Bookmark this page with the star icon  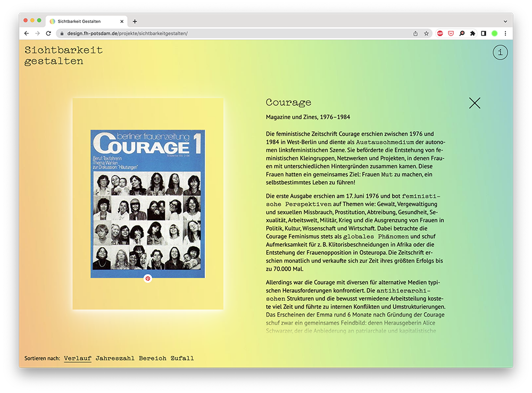pyautogui.click(x=426, y=34)
